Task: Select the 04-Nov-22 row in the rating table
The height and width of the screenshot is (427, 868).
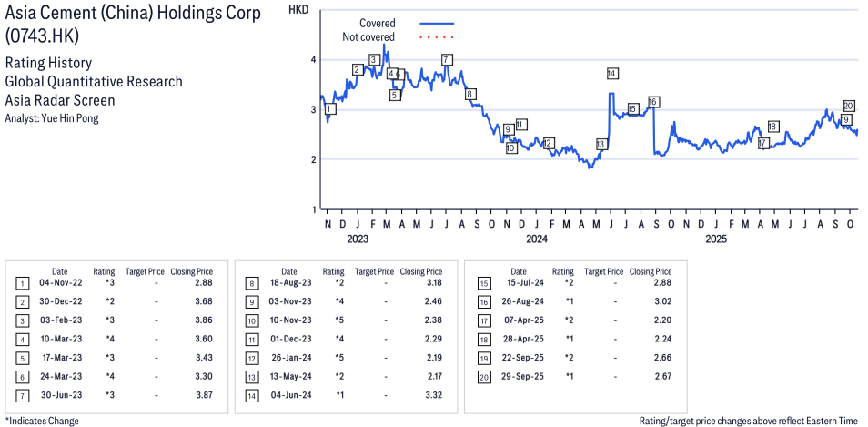Action: click(x=117, y=285)
